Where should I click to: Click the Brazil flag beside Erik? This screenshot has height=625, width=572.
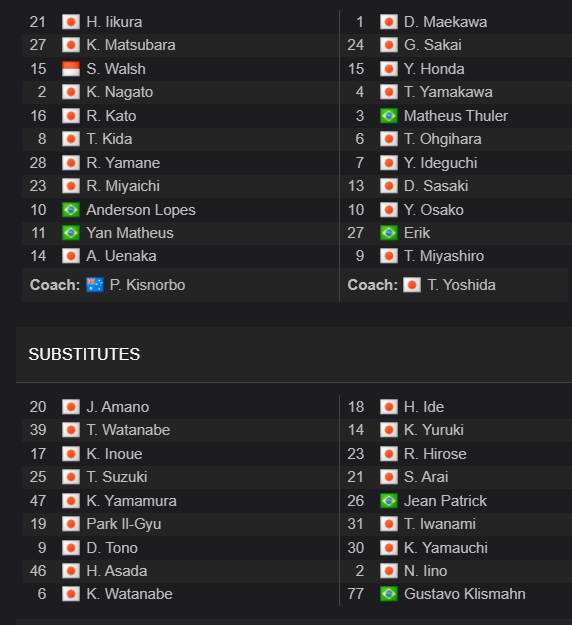tap(389, 233)
